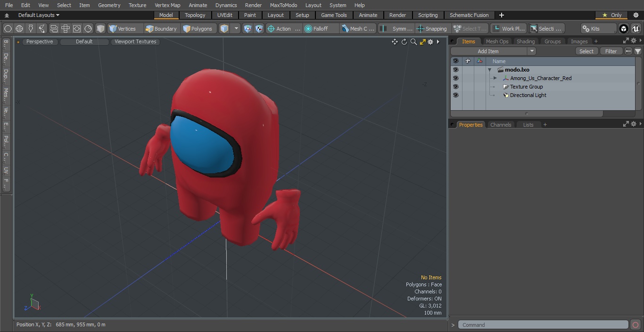The image size is (644, 332).
Task: Click the gray solid cube icon
Action: click(100, 29)
